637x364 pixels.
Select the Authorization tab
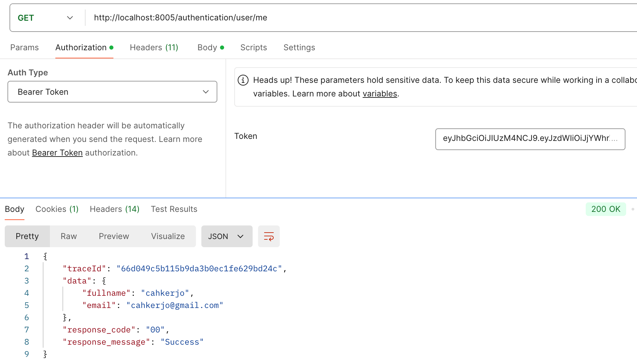pyautogui.click(x=84, y=48)
